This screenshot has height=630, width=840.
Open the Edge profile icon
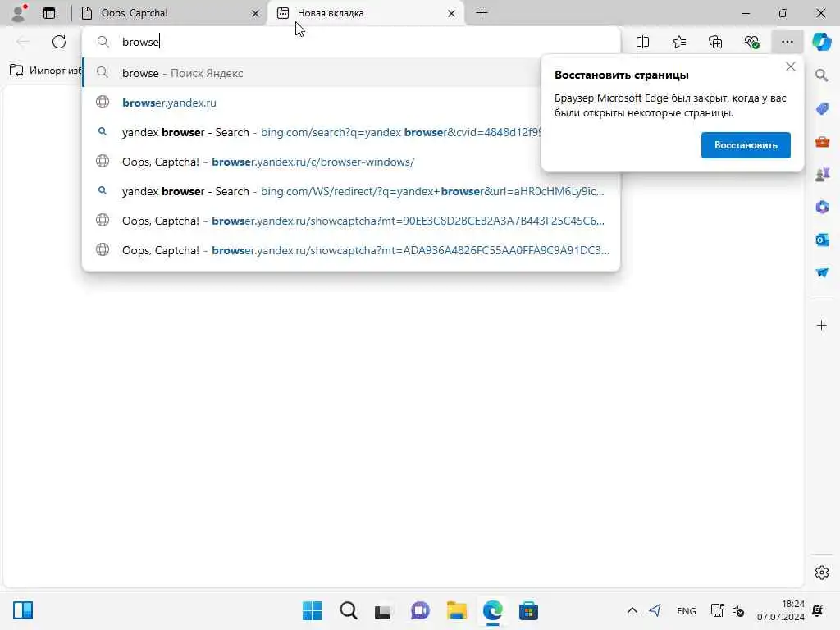(x=19, y=13)
